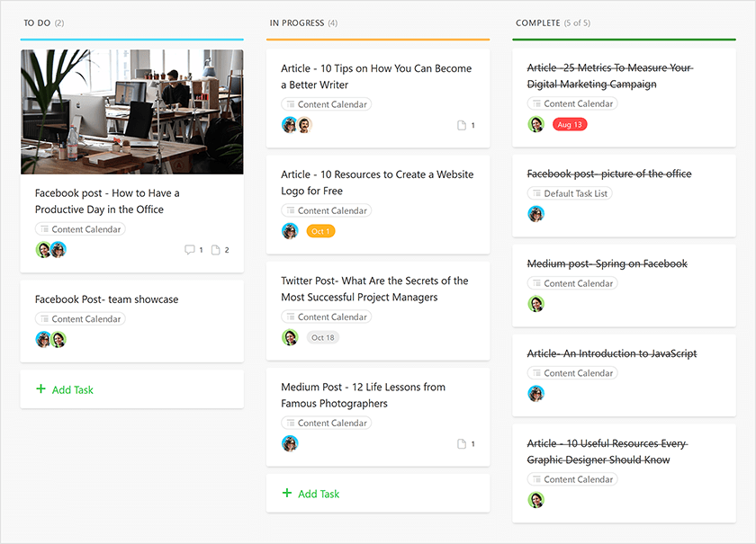
Task: Click file attachment icon on Productive Day card
Action: point(215,250)
